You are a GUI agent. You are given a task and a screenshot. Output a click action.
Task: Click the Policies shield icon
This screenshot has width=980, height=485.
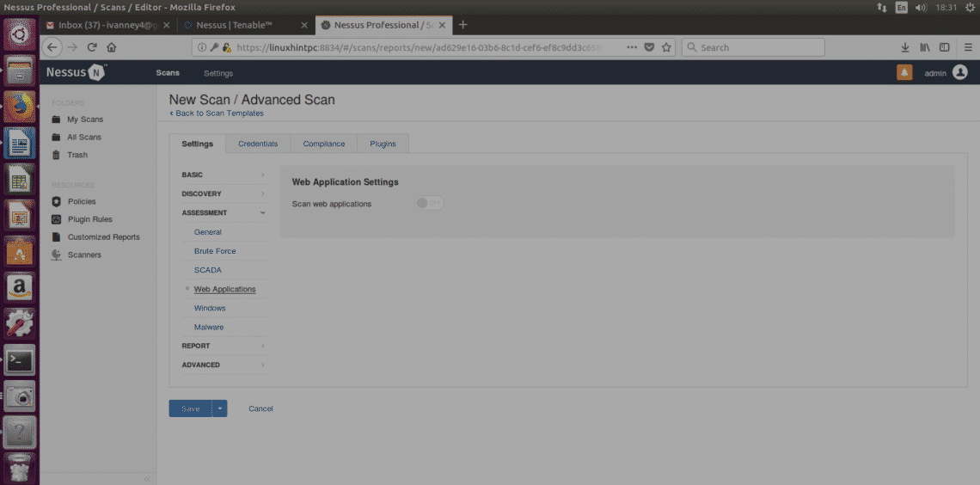click(56, 201)
